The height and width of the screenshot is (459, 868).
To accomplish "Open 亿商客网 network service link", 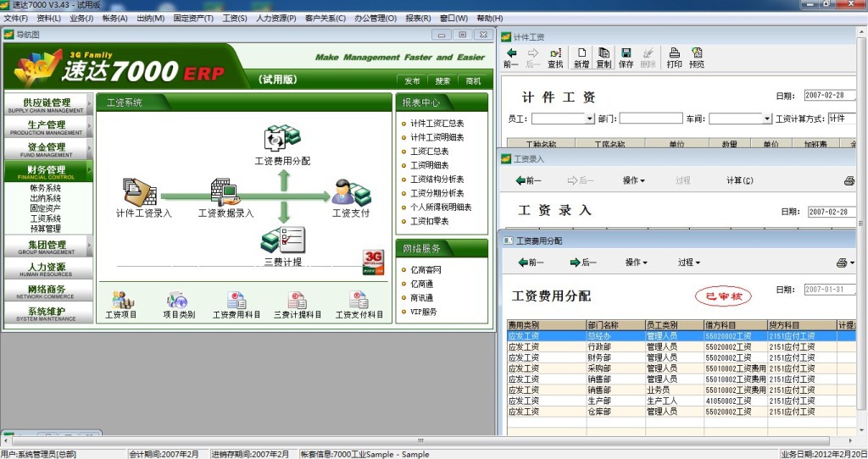I will click(x=426, y=270).
